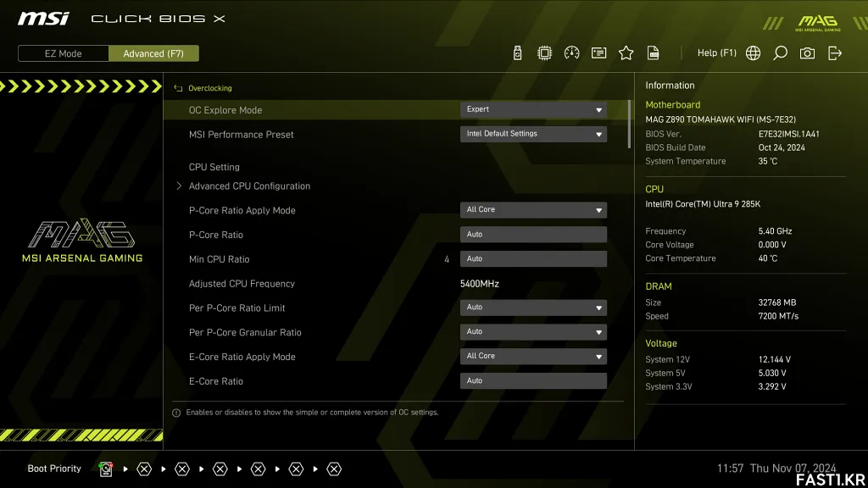Image resolution: width=868 pixels, height=488 pixels.
Task: Click the back arrow beside Overclocking
Action: pyautogui.click(x=178, y=88)
